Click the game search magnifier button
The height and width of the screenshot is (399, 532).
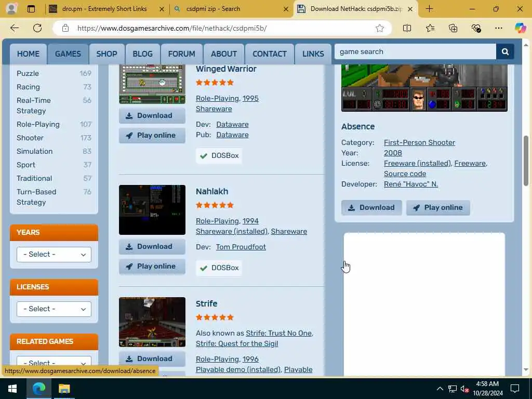[x=505, y=51]
